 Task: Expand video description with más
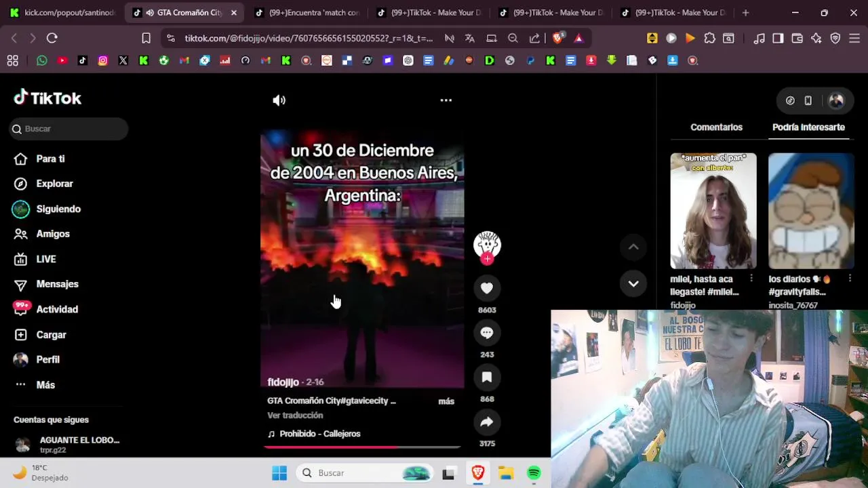click(446, 401)
